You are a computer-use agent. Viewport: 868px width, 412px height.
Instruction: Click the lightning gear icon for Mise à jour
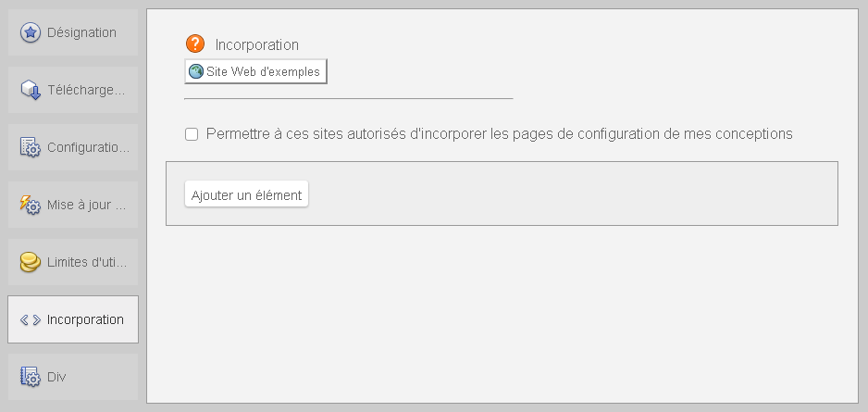point(31,205)
